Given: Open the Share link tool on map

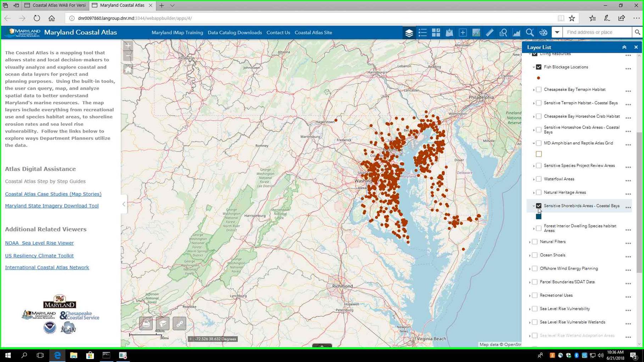Looking at the screenshot, I should pyautogui.click(x=179, y=323).
